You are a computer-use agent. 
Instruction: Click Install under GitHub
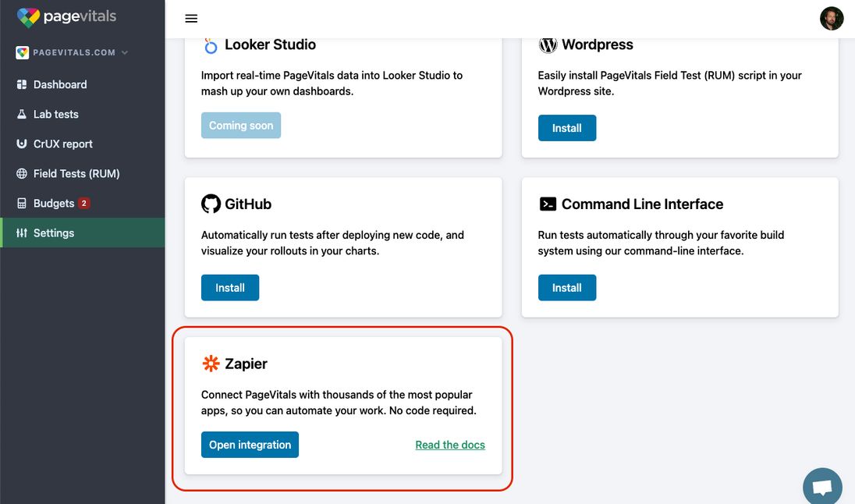[x=230, y=287]
